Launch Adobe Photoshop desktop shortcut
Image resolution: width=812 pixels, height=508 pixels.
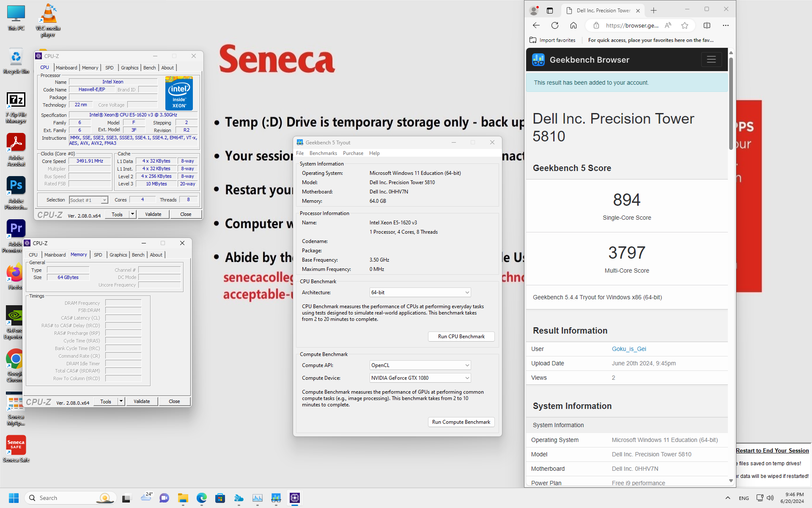(x=16, y=193)
